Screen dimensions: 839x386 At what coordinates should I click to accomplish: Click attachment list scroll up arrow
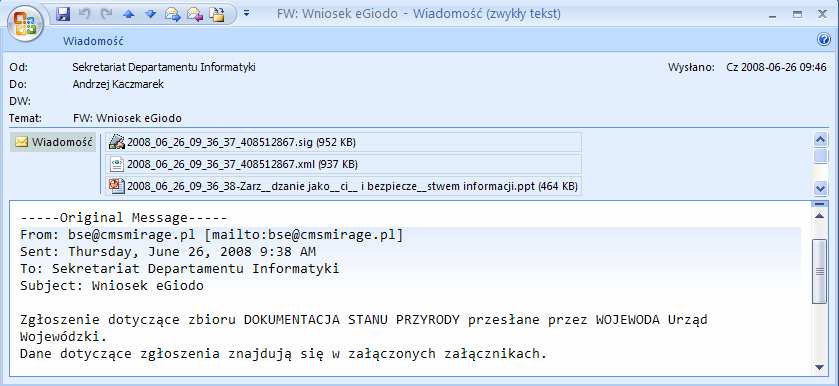[820, 140]
